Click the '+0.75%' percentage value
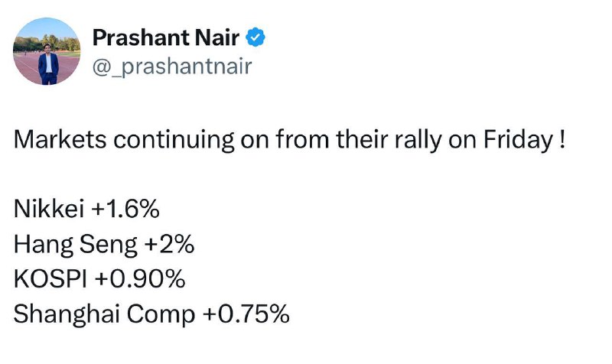The image size is (612, 364). 246,314
